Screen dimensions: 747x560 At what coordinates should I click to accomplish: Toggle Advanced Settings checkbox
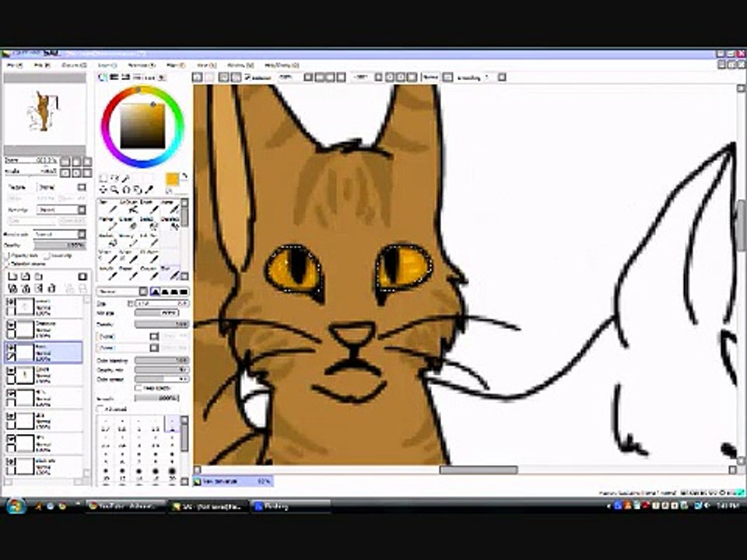(x=100, y=408)
